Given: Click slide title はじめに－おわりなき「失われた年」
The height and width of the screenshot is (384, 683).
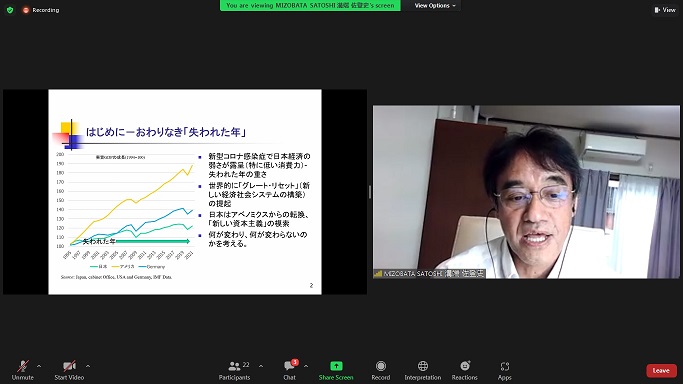Looking at the screenshot, I should (166, 132).
